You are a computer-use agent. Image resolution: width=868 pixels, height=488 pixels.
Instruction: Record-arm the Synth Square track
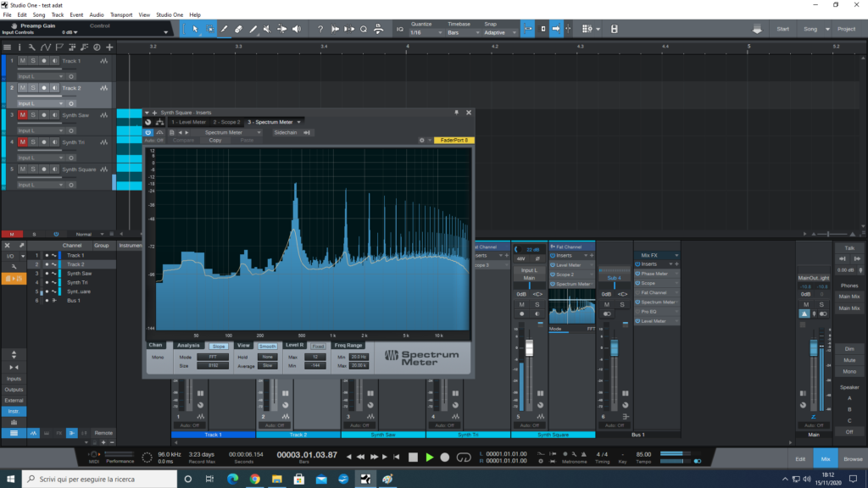click(44, 169)
